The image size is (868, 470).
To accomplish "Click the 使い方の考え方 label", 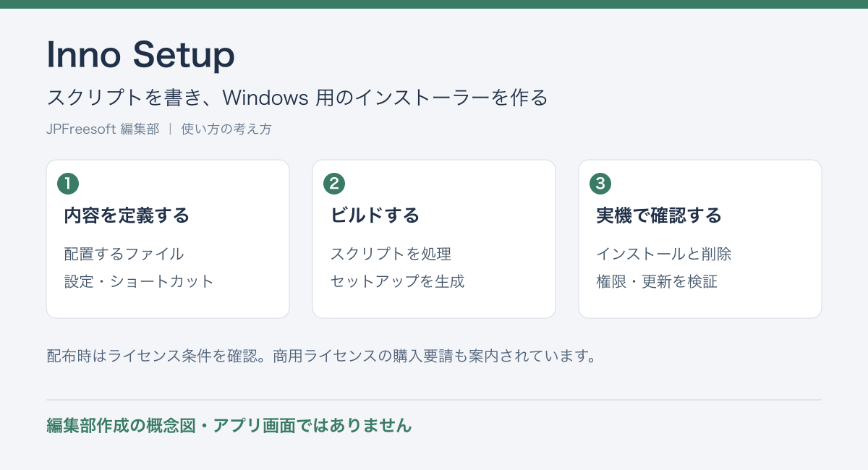I will (226, 129).
